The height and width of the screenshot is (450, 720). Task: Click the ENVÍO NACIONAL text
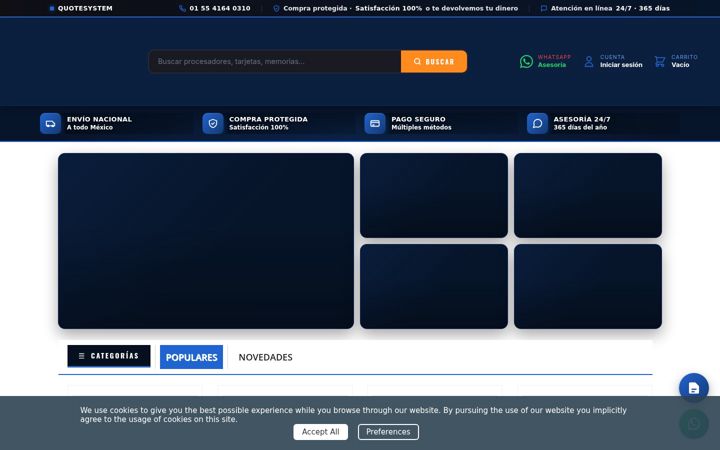(99, 119)
